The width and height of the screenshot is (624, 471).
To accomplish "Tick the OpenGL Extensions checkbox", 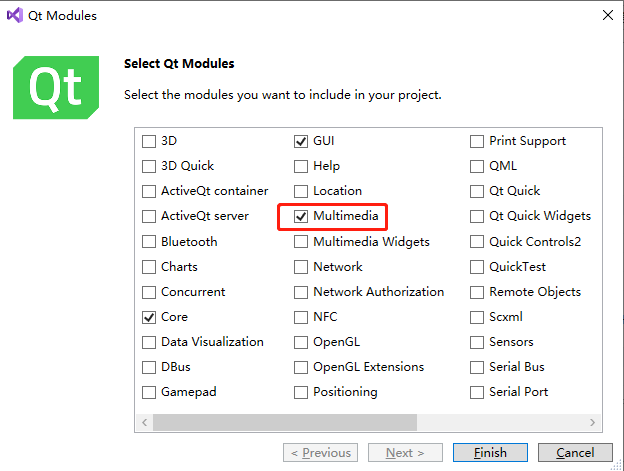I will click(x=301, y=368).
